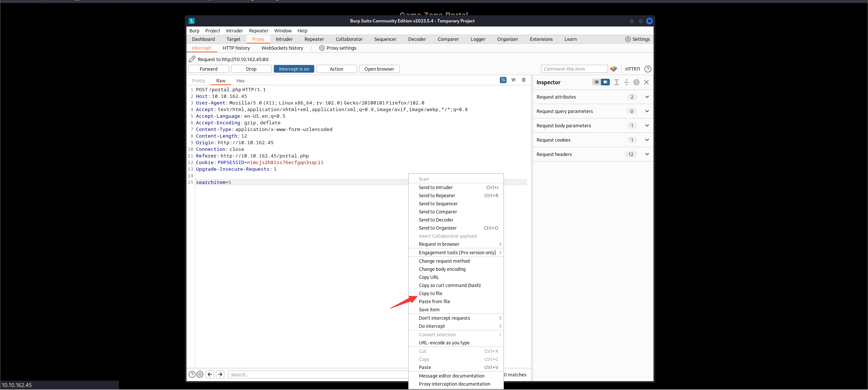Switch Inspector to left-docked layout
The width and height of the screenshot is (868, 390).
(x=596, y=82)
